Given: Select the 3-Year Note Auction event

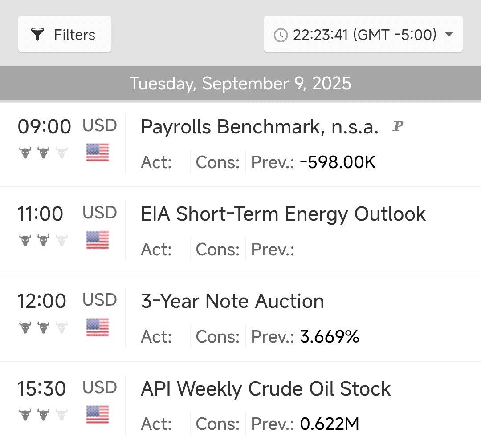Looking at the screenshot, I should coord(232,302).
